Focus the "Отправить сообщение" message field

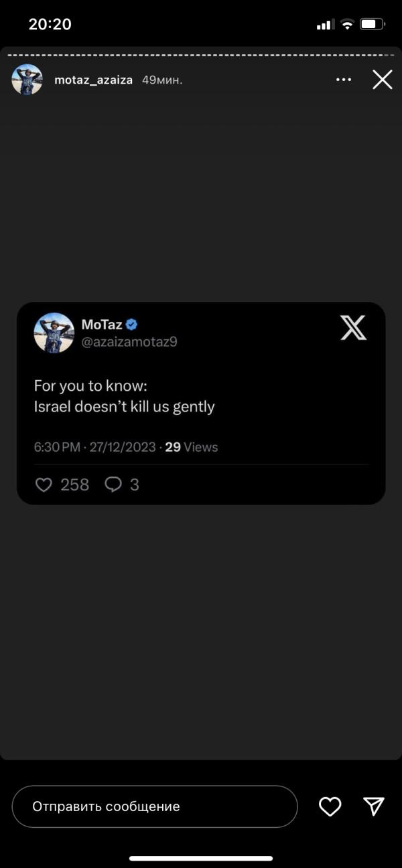tap(154, 806)
